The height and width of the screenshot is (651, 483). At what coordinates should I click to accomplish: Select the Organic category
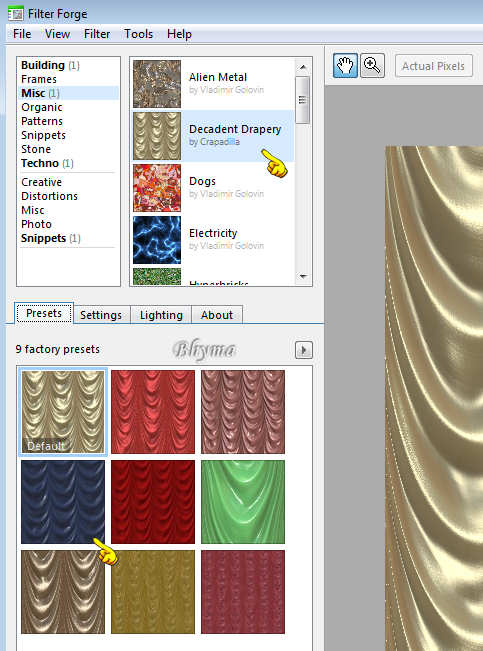[x=42, y=107]
